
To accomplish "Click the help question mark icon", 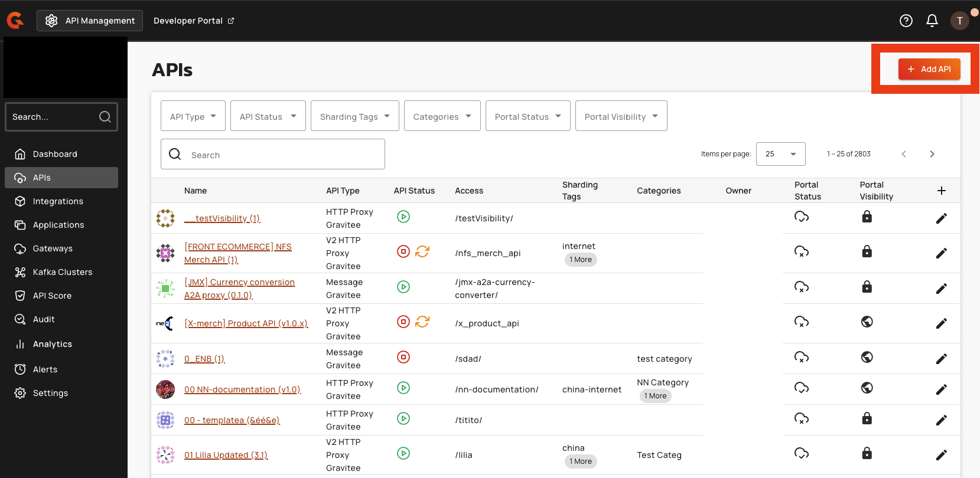I will [906, 21].
